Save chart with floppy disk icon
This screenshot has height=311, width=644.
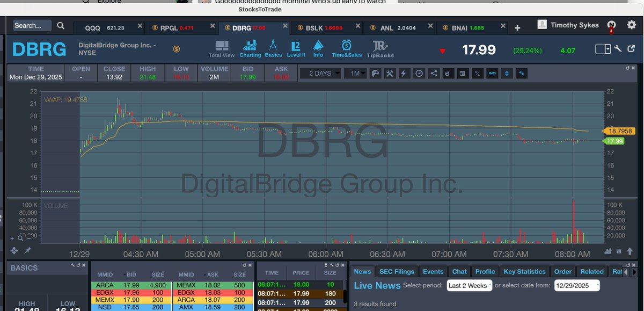pos(619,251)
